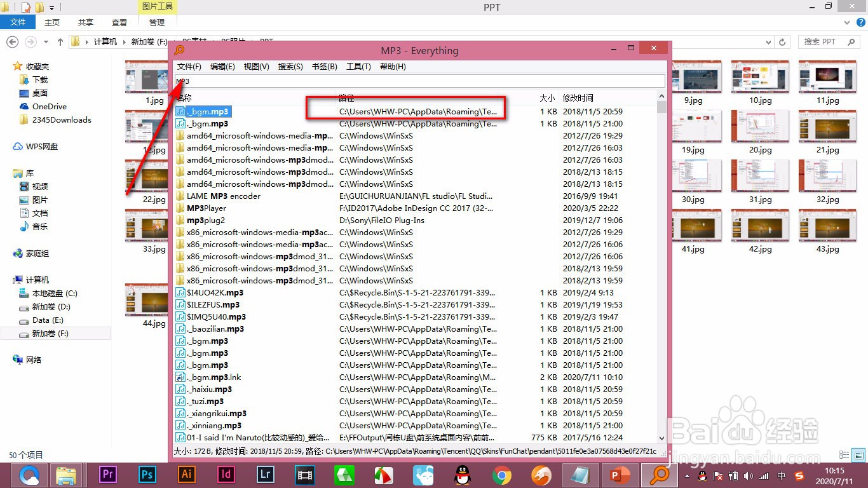Image resolution: width=868 pixels, height=488 pixels.
Task: Open File Explorer taskbar icon
Action: [x=66, y=475]
